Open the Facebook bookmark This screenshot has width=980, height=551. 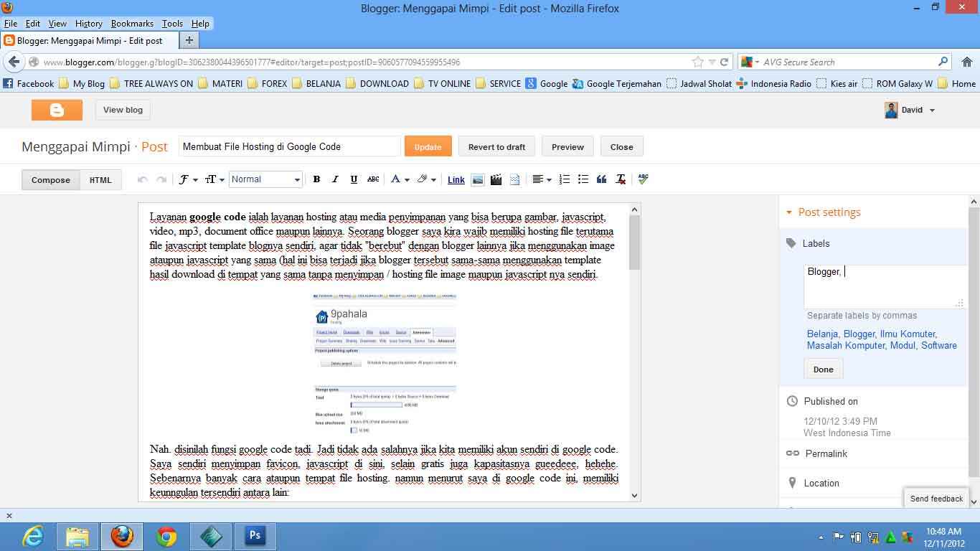click(29, 83)
